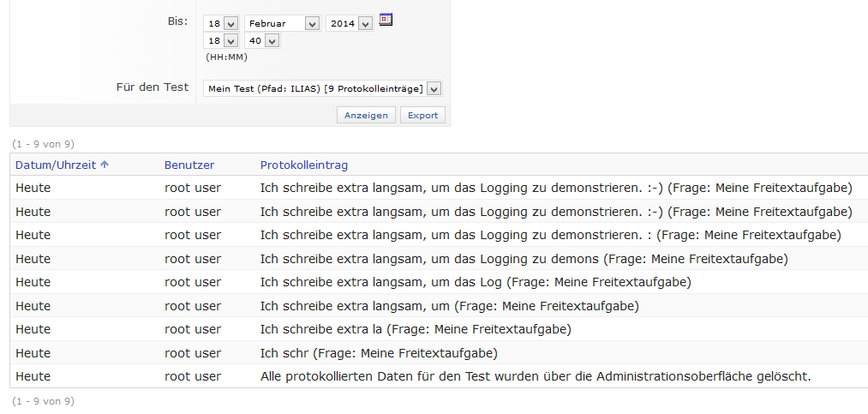Select the entry 'Ich schreibe extra langsam, um'

point(449,306)
